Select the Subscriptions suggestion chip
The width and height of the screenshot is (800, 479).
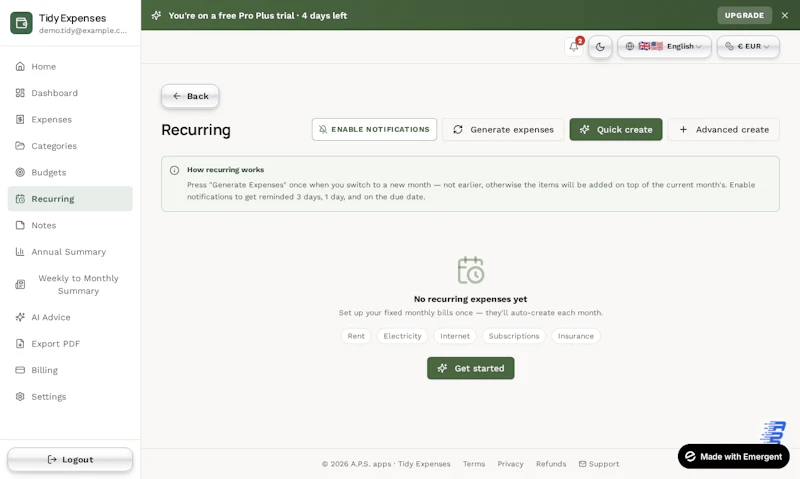(514, 336)
